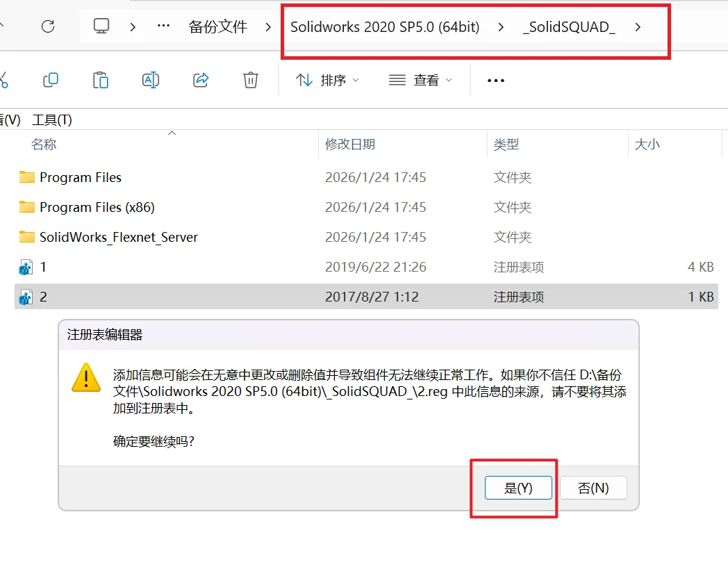Click date 2019/6/22 21:26 of file 1

point(376,267)
